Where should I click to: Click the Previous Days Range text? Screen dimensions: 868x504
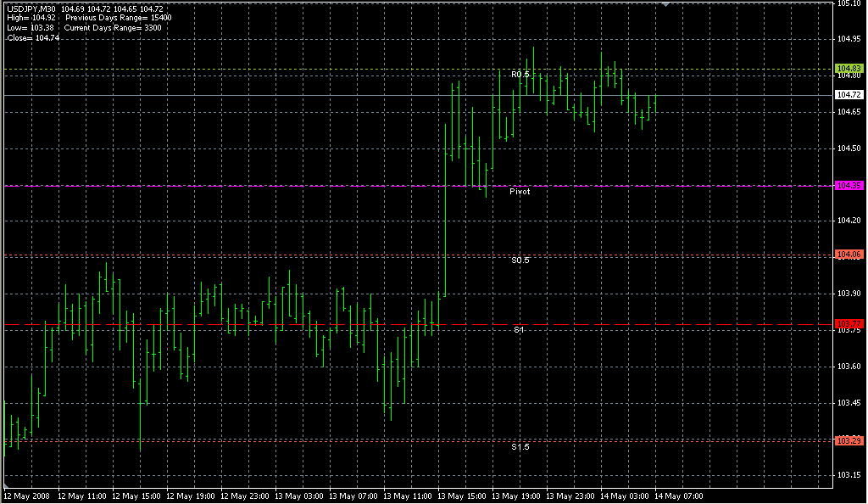pyautogui.click(x=118, y=18)
